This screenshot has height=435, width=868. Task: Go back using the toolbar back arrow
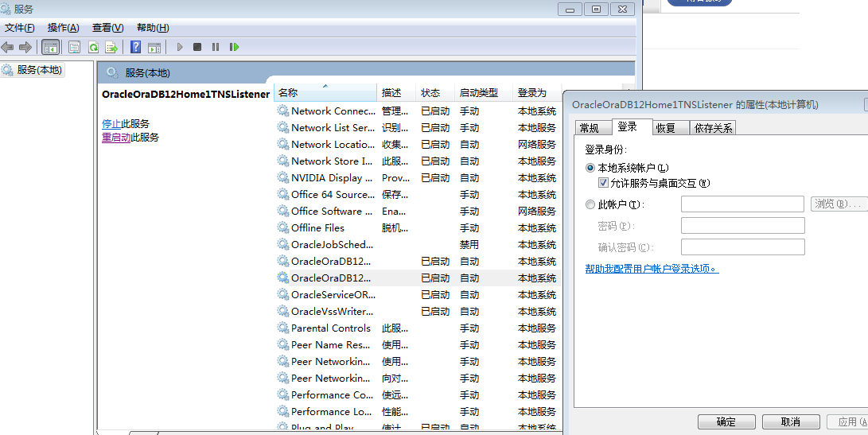[8, 48]
